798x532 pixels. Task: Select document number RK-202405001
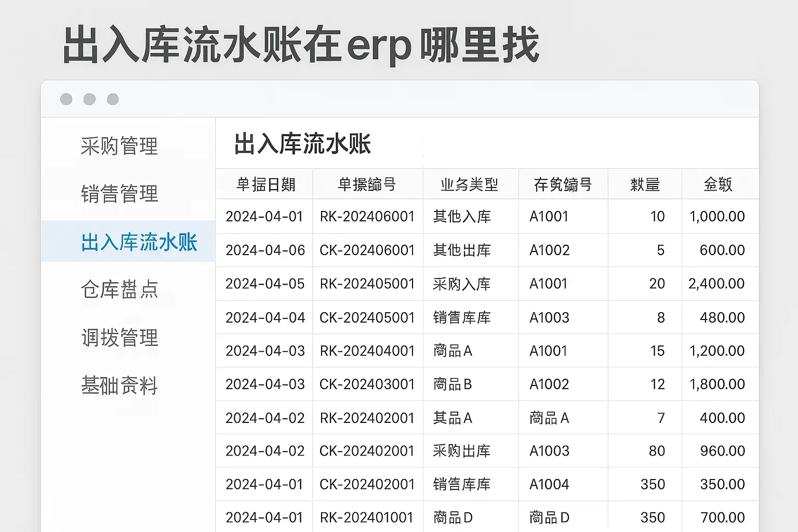click(x=367, y=284)
